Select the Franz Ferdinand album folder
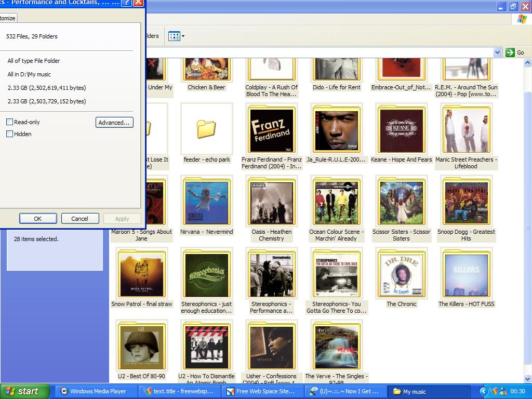The width and height of the screenshot is (532, 399). [x=272, y=130]
